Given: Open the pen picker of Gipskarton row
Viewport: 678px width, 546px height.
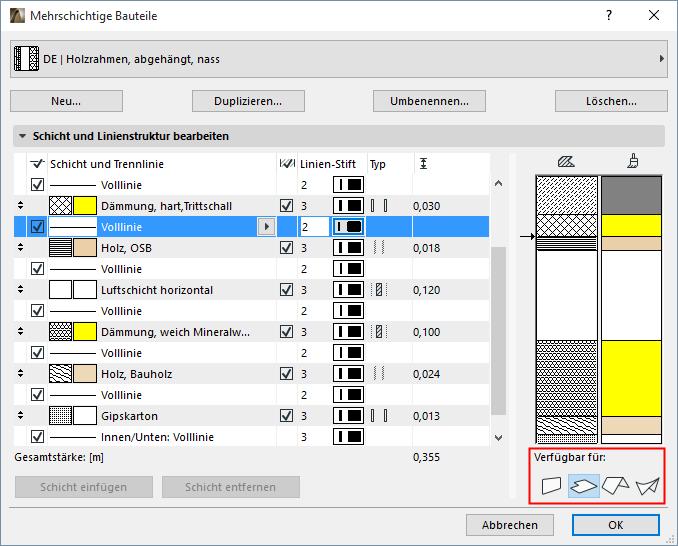Looking at the screenshot, I should 349,416.
